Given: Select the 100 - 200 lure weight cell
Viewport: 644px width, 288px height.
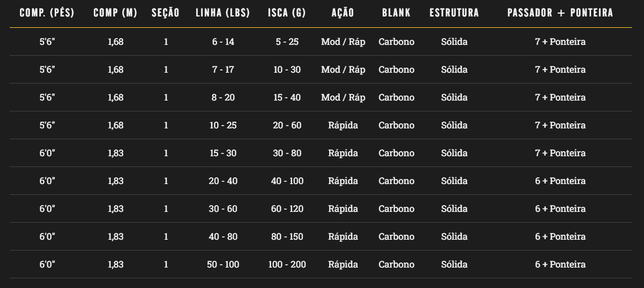Looking at the screenshot, I should [x=287, y=265].
